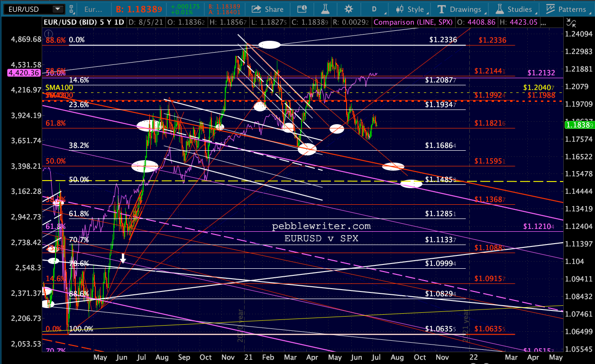The height and width of the screenshot is (364, 595).
Task: Click the green 1.18389 price bubble
Action: coord(579,125)
